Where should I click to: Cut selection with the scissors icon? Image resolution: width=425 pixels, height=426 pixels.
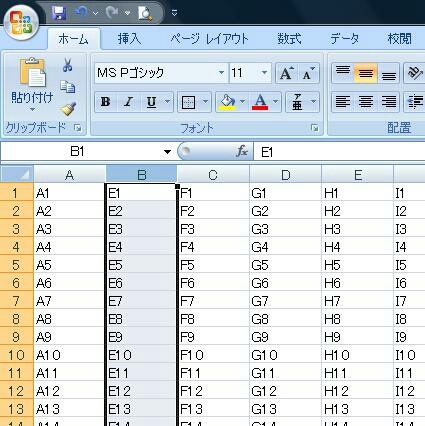[x=68, y=65]
